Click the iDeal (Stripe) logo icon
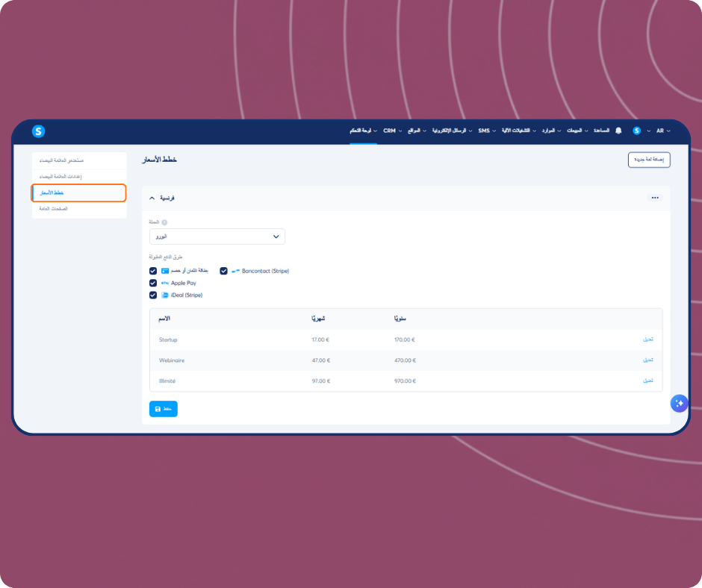 click(x=165, y=295)
